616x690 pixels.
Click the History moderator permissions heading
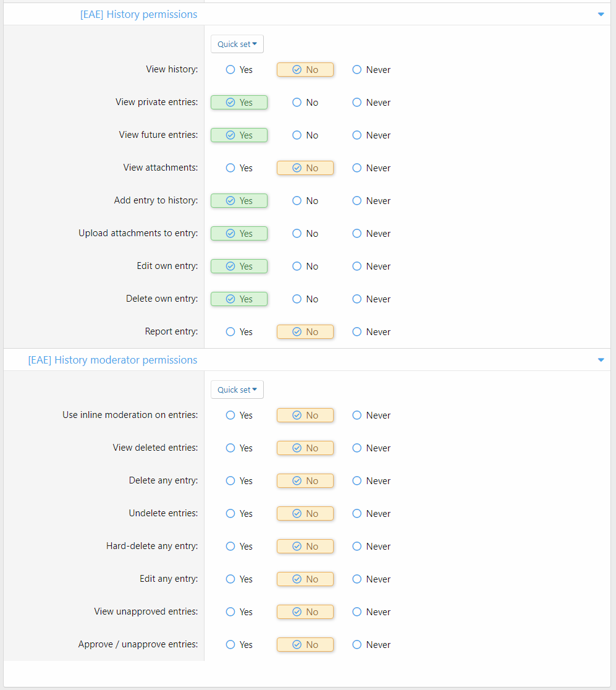[x=112, y=360]
